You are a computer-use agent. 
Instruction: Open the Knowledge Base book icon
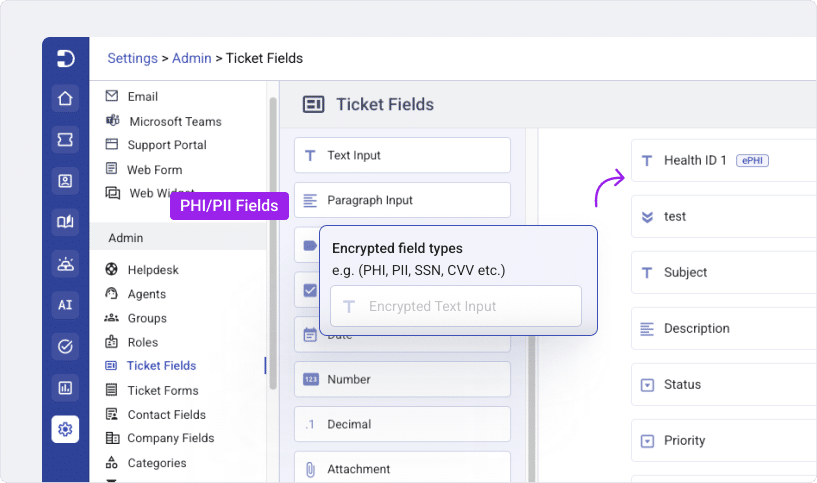tap(65, 222)
